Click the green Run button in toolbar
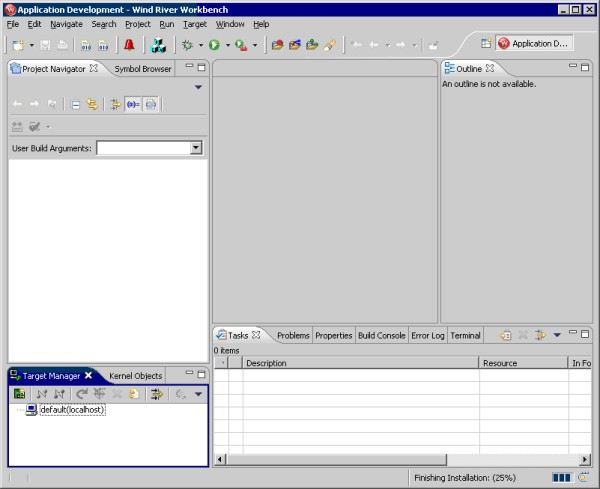 coord(213,45)
